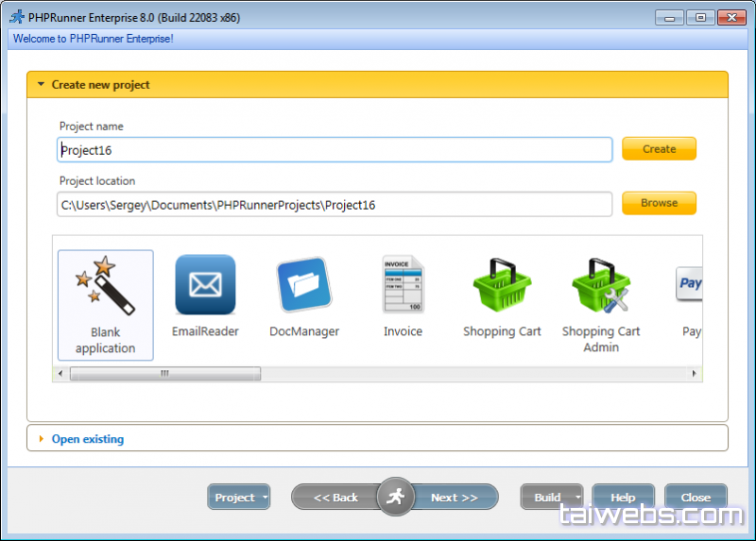Open the Build button dropdown arrow
Image resolution: width=756 pixels, height=541 pixels.
coord(577,497)
